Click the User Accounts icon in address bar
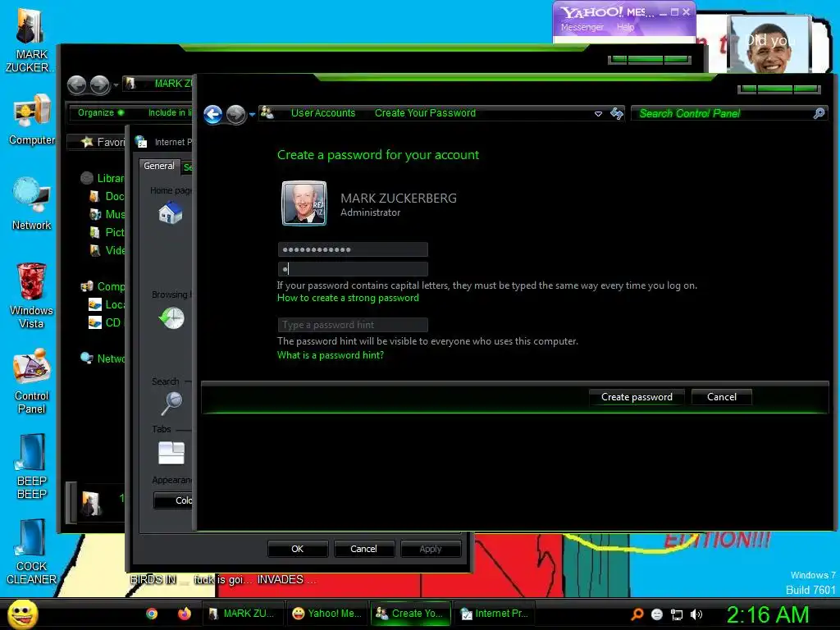 267,112
